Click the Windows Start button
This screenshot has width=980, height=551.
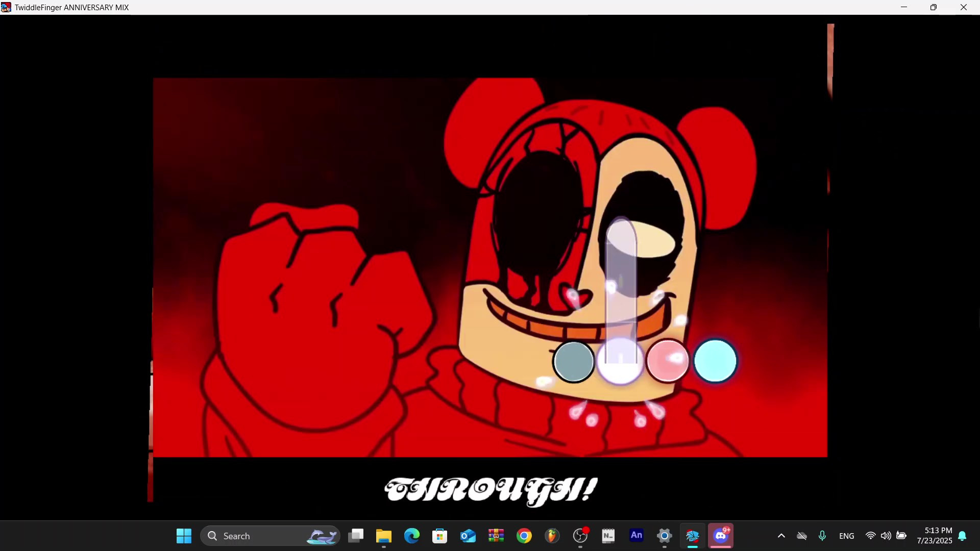[184, 536]
